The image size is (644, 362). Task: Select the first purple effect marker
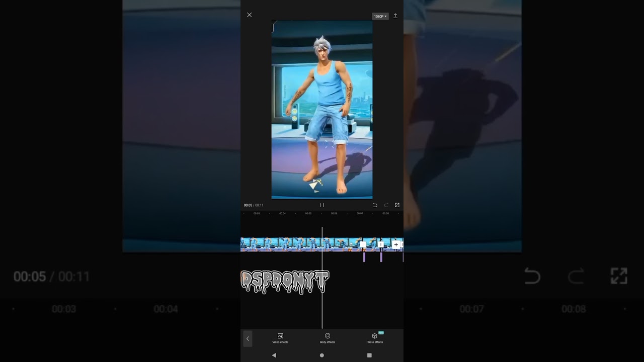pos(364,257)
